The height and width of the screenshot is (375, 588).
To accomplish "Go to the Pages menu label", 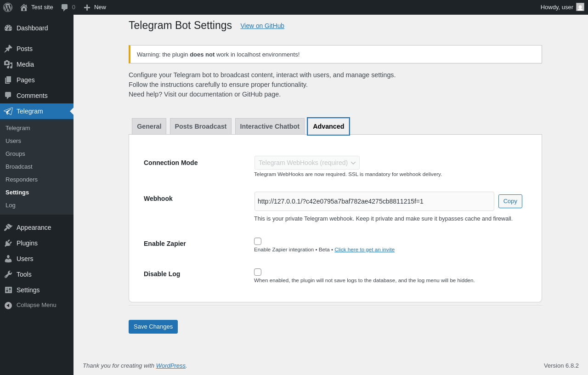I will pos(26,80).
